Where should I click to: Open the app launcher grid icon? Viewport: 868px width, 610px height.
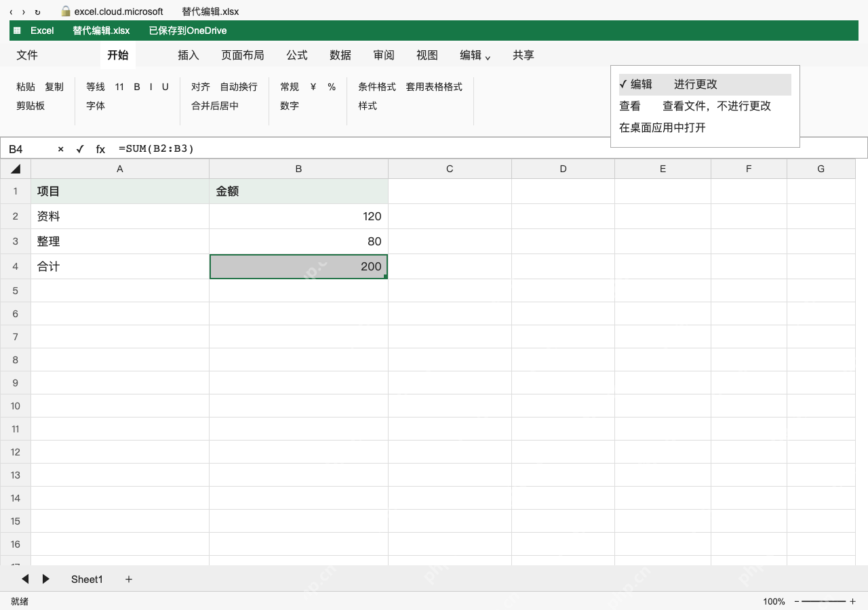click(x=17, y=30)
